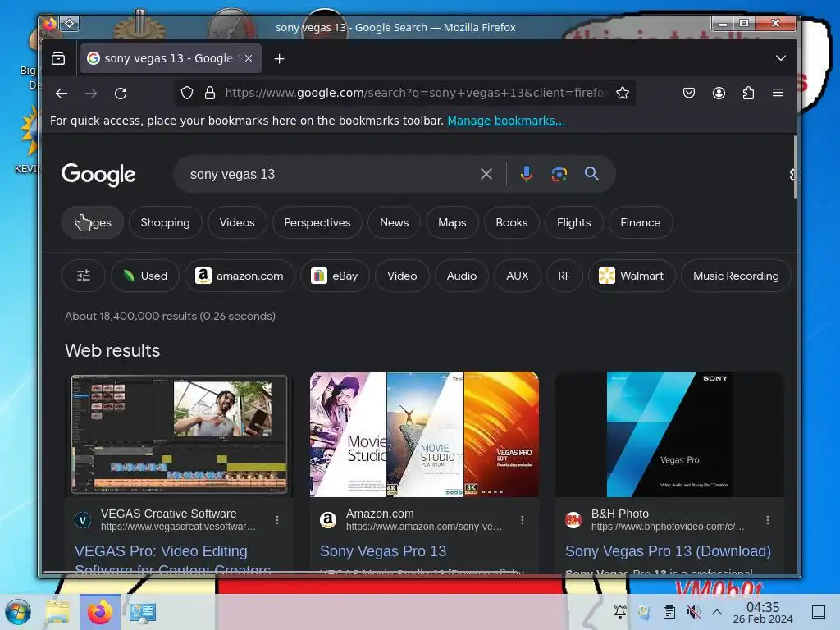The height and width of the screenshot is (630, 840).
Task: Open VEGAS Pro: Video Editing link
Action: [172, 559]
